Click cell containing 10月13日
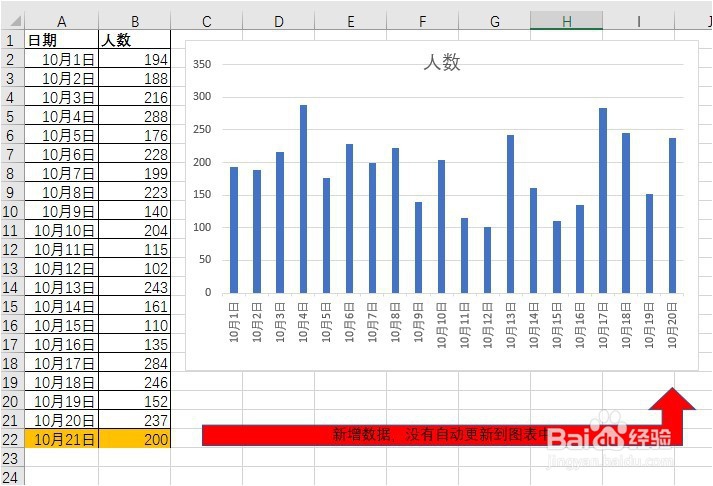 pos(61,287)
